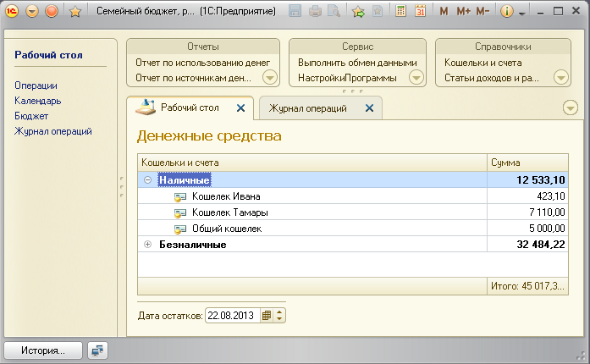This screenshot has width=590, height=364.
Task: Click the date spinner arrows
Action: coord(279,316)
